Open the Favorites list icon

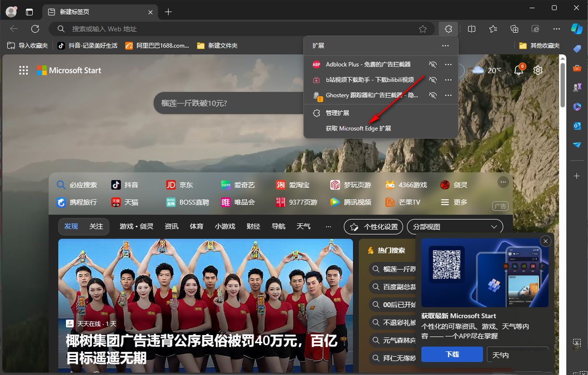pyautogui.click(x=493, y=29)
